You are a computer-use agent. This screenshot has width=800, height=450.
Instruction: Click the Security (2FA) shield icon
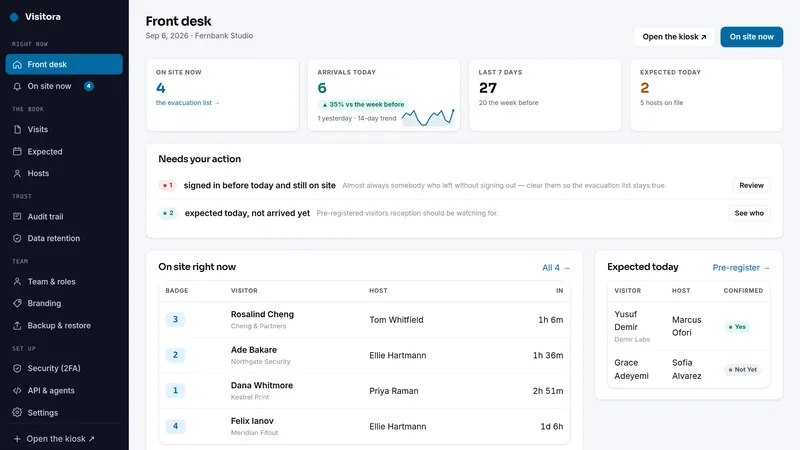click(17, 368)
